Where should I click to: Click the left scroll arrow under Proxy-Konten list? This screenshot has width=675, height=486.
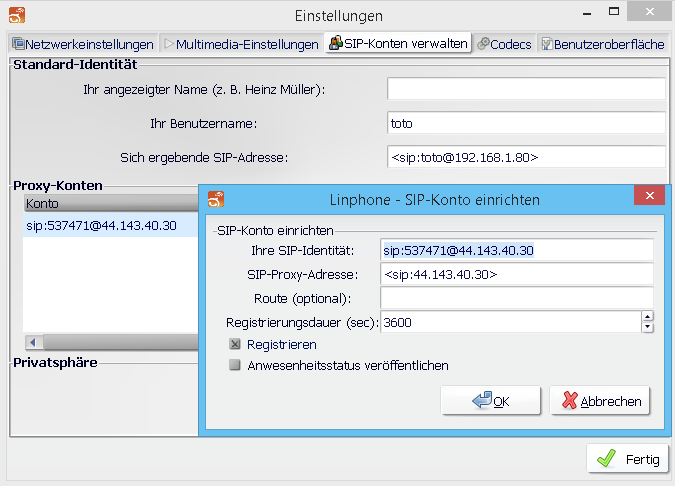pos(33,343)
